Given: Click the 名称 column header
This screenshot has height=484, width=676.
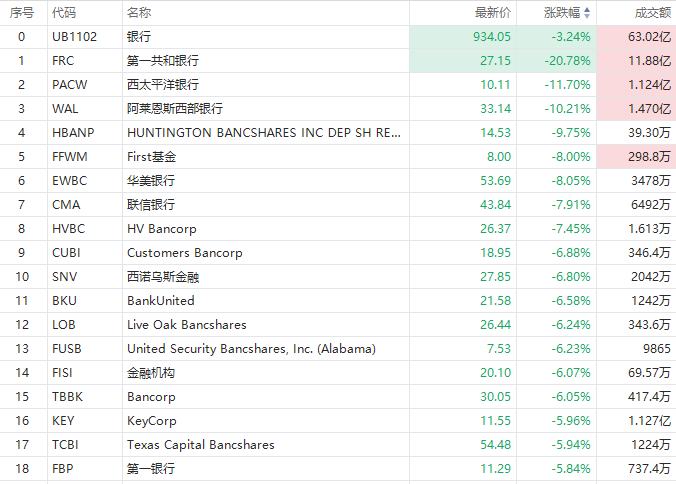Looking at the screenshot, I should (x=139, y=13).
